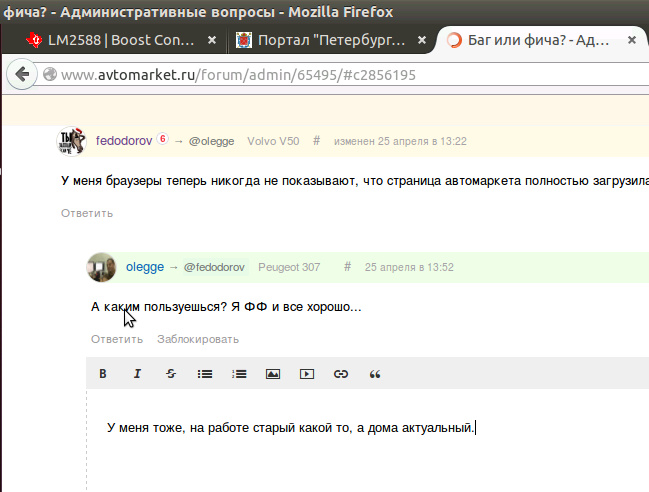Open fedodorov's avatar image

pyautogui.click(x=71, y=141)
